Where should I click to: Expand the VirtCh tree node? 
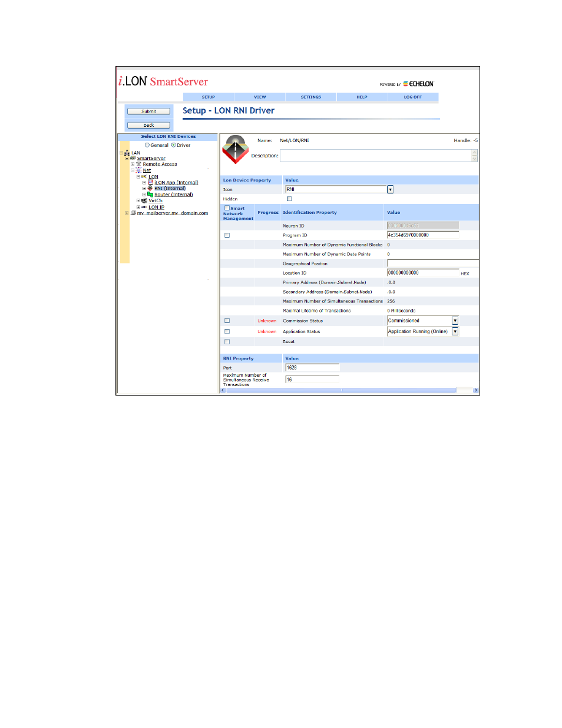138,200
